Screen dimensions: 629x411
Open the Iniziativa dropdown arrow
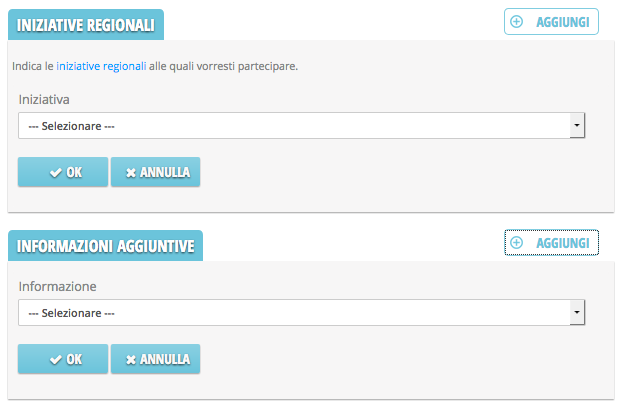[x=576, y=126]
